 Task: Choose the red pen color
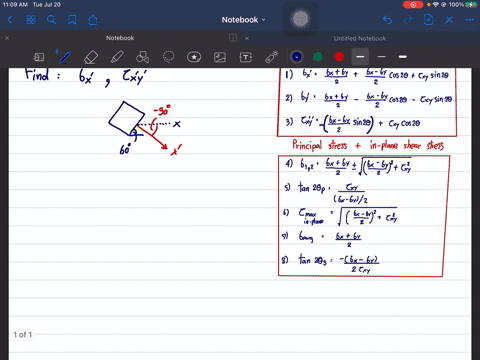tap(339, 57)
